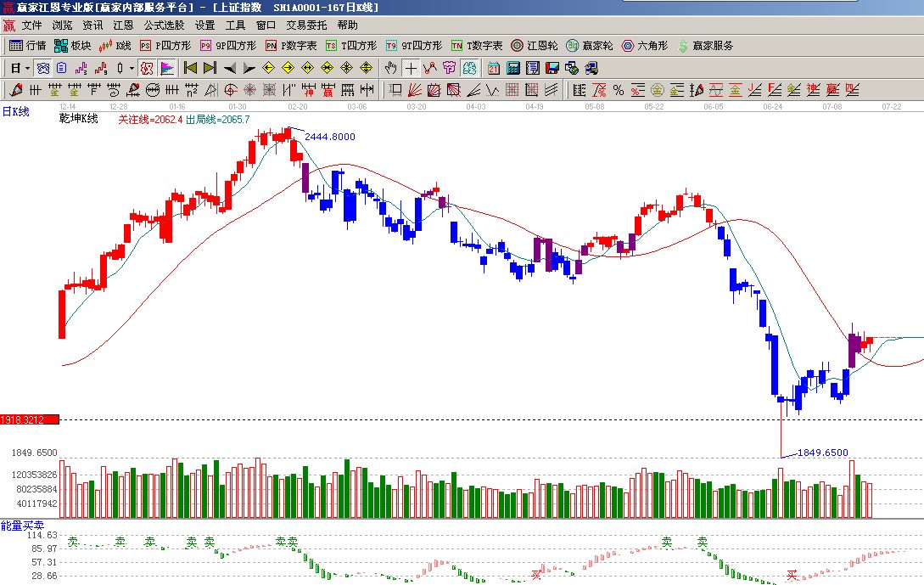
Task: Toggle the red 权 price adjustment button
Action: 146,68
